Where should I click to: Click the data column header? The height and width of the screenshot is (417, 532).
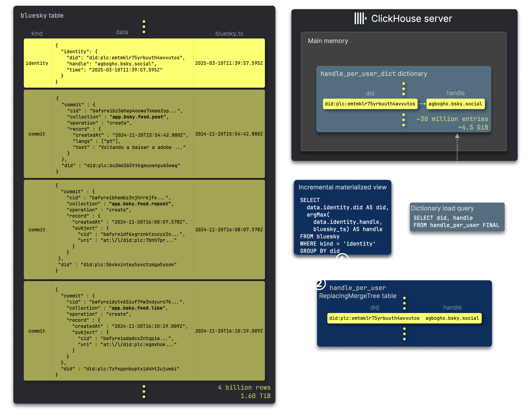coord(122,32)
